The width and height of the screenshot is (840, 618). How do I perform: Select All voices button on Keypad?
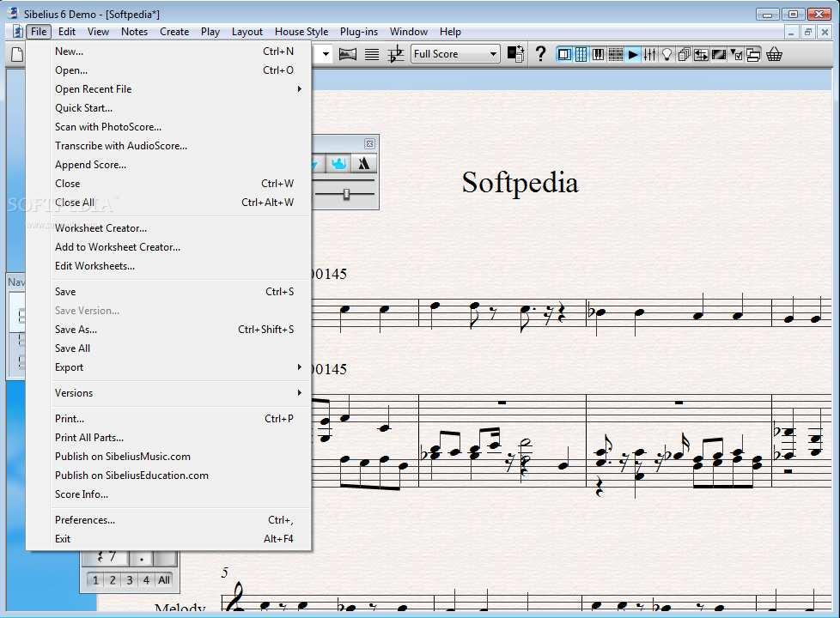click(x=164, y=580)
